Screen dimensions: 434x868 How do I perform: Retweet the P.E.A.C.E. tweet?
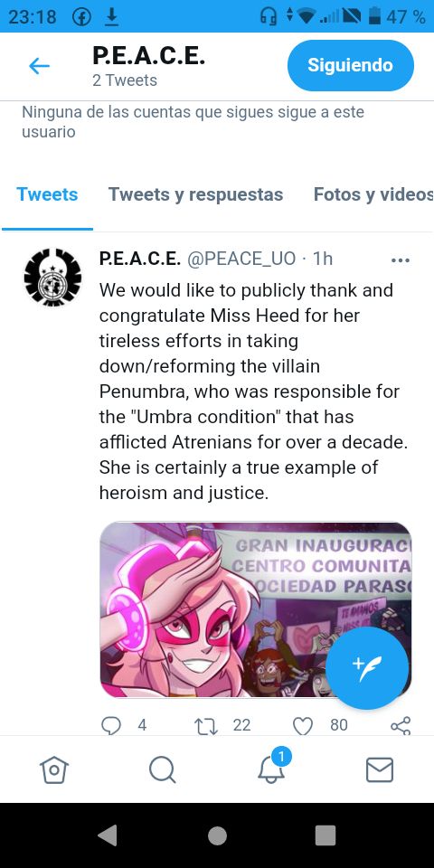pyautogui.click(x=208, y=725)
